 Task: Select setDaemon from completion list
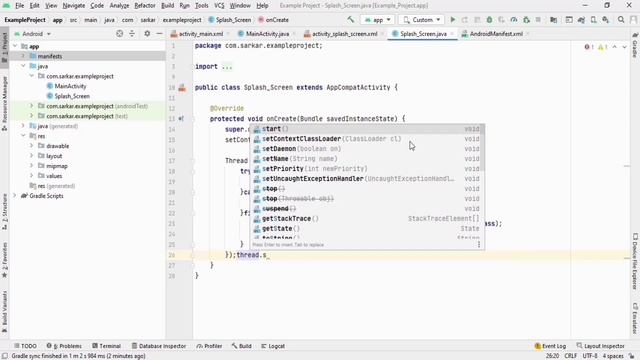(367, 149)
